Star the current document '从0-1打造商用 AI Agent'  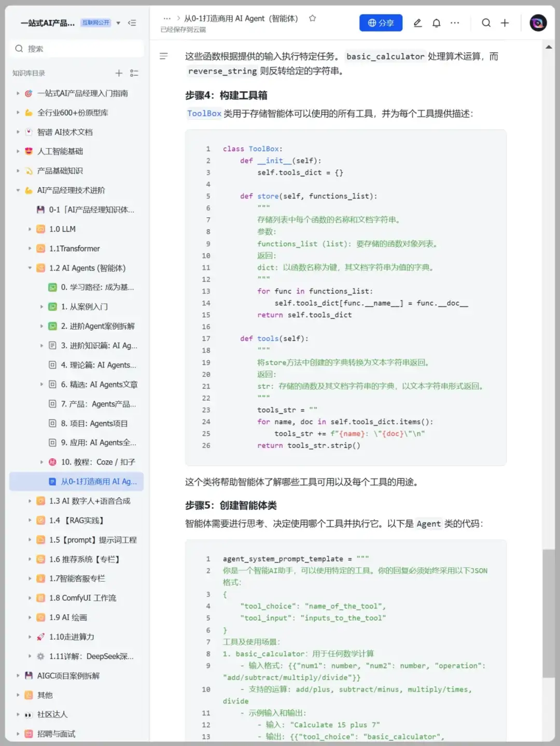[x=312, y=18]
